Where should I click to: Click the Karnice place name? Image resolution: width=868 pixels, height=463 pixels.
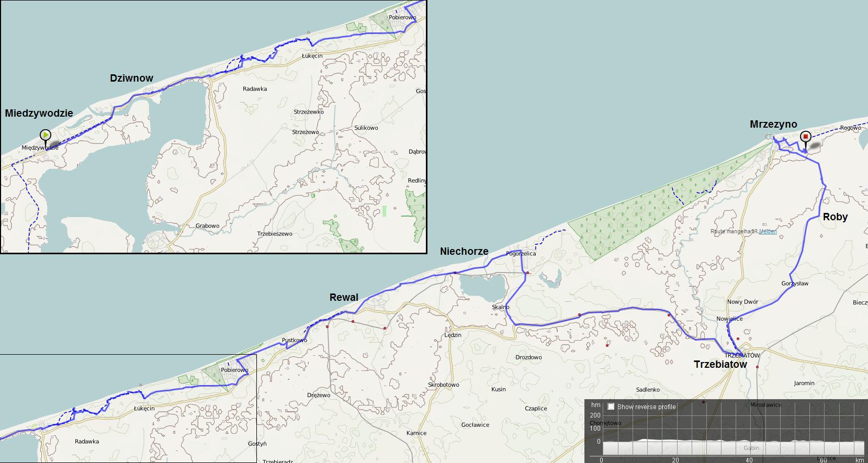point(416,433)
